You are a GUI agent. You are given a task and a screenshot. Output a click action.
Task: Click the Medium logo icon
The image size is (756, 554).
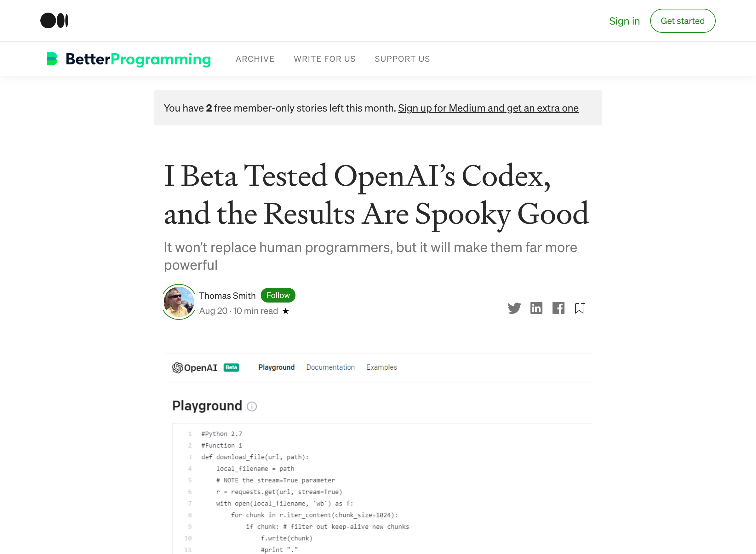tap(54, 21)
